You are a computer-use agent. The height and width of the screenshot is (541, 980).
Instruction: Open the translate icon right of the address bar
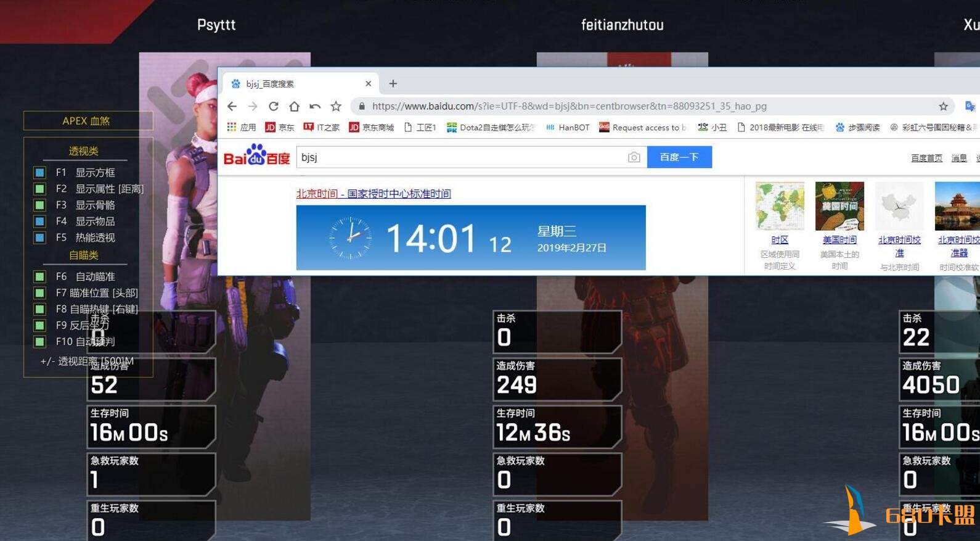coord(970,106)
